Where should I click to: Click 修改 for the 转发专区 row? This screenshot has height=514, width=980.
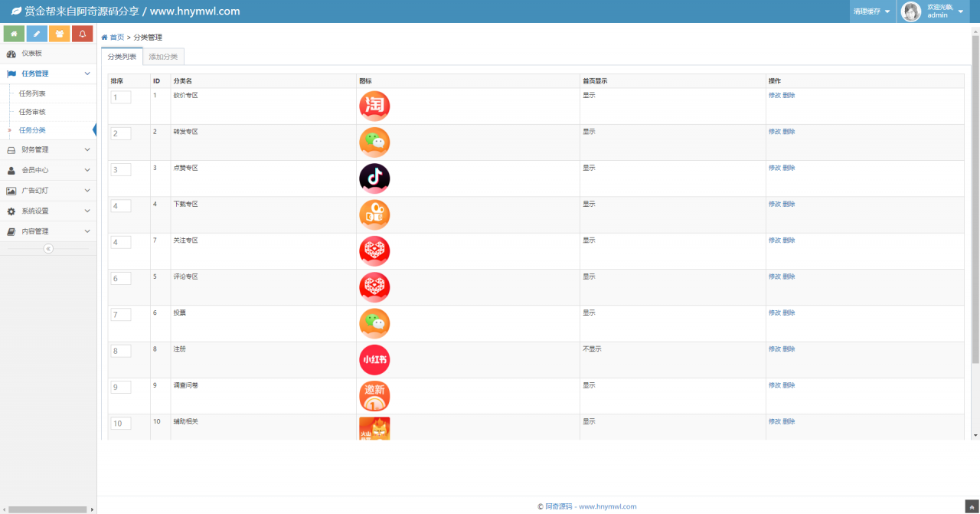[x=774, y=132]
